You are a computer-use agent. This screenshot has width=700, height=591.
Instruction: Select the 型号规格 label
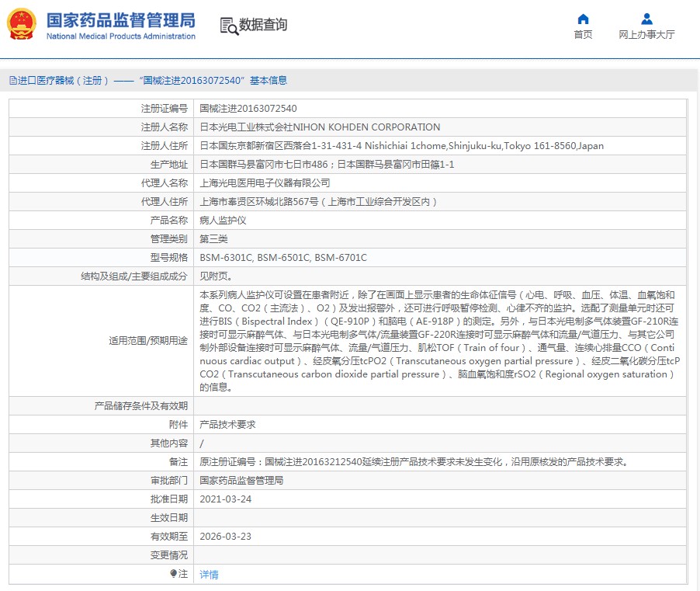pos(169,258)
